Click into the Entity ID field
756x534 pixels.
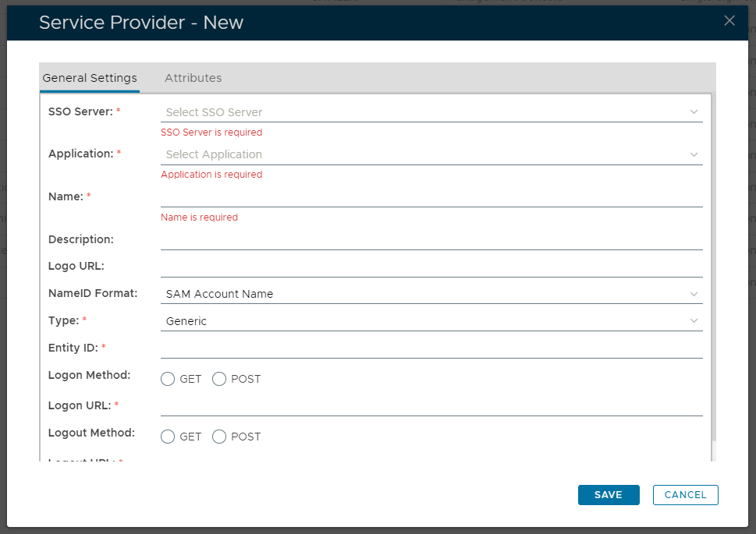431,348
